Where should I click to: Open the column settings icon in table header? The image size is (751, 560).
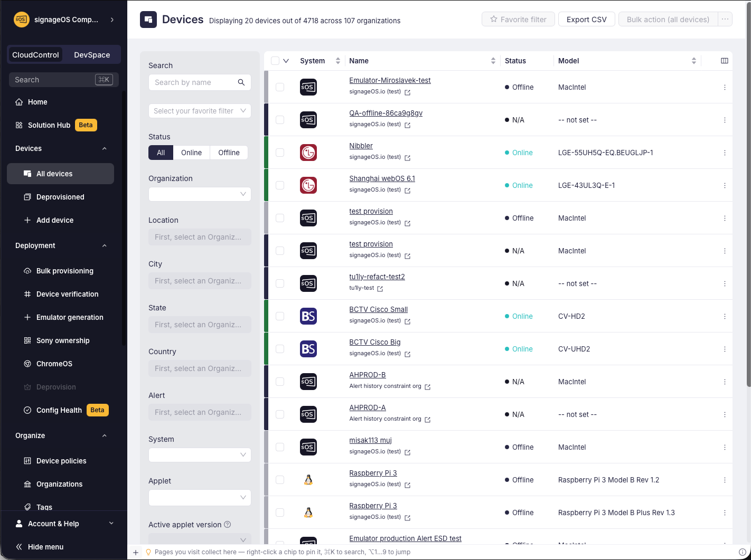coord(725,61)
